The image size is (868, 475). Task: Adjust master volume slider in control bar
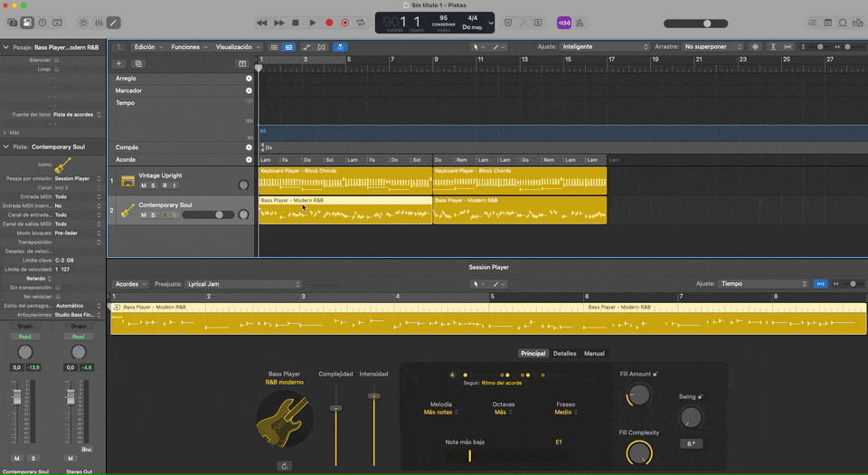click(696, 24)
